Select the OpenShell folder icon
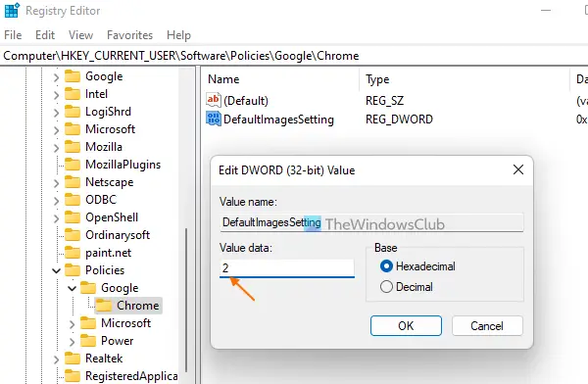This screenshot has height=384, width=588. tap(73, 217)
